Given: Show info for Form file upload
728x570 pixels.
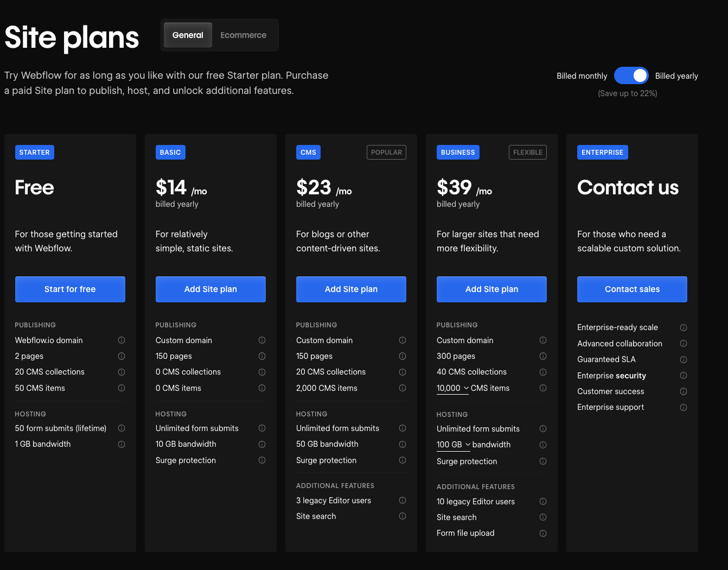Looking at the screenshot, I should [x=543, y=533].
